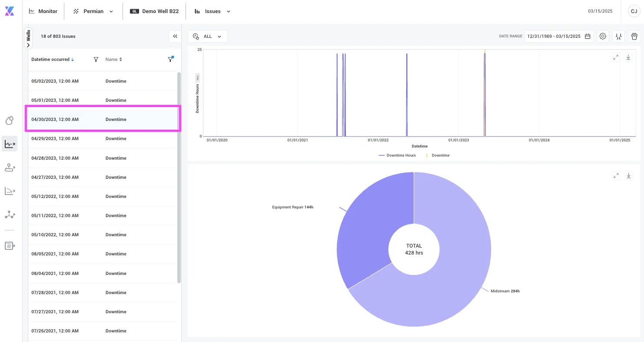Select the issue dated 05/01/2023
Screen dimensions: 644x342
[x=103, y=101]
